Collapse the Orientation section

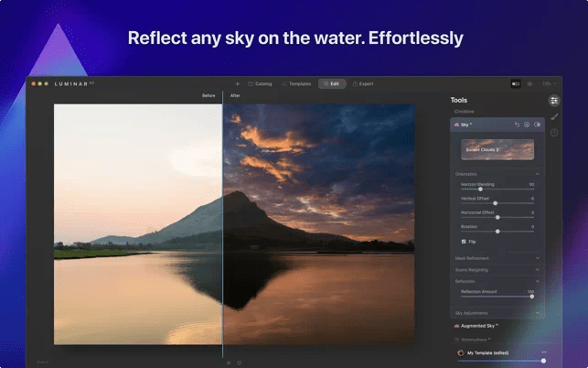pyautogui.click(x=538, y=174)
